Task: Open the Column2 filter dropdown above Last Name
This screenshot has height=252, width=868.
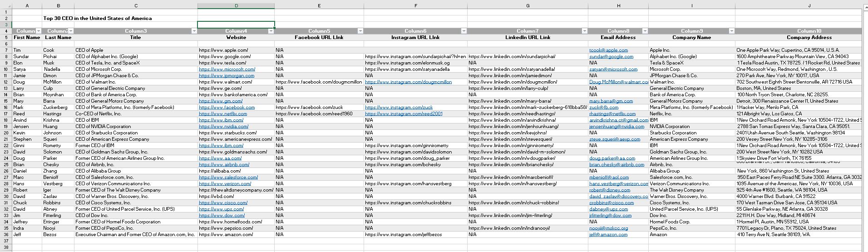Action: [x=71, y=31]
